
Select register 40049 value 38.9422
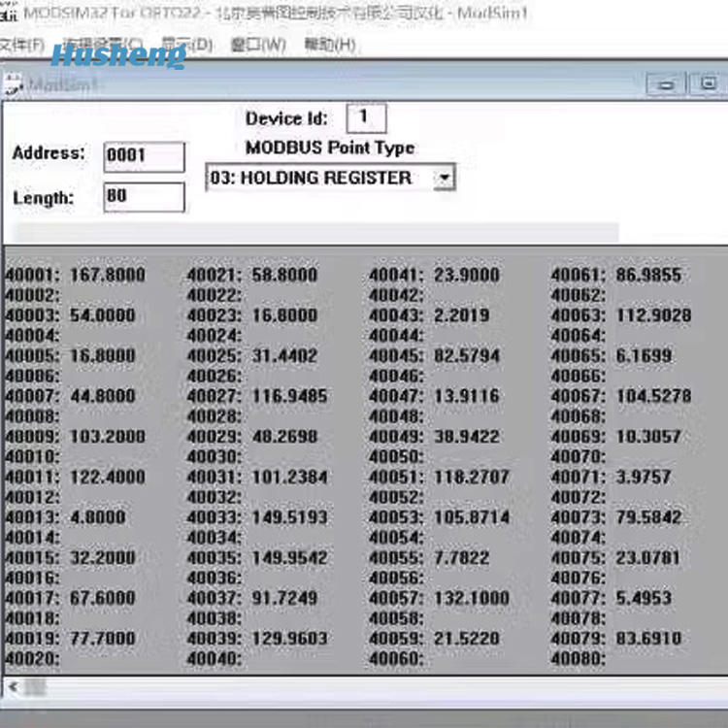[x=467, y=437]
